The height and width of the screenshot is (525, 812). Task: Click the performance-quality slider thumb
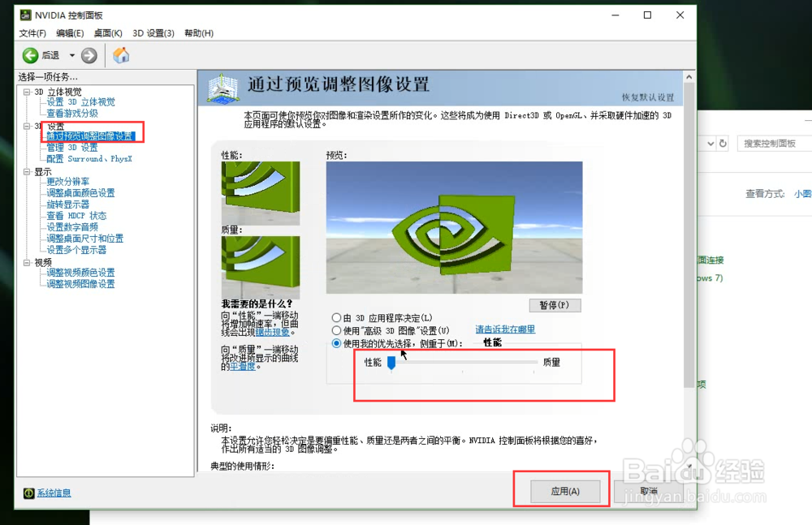click(x=391, y=363)
